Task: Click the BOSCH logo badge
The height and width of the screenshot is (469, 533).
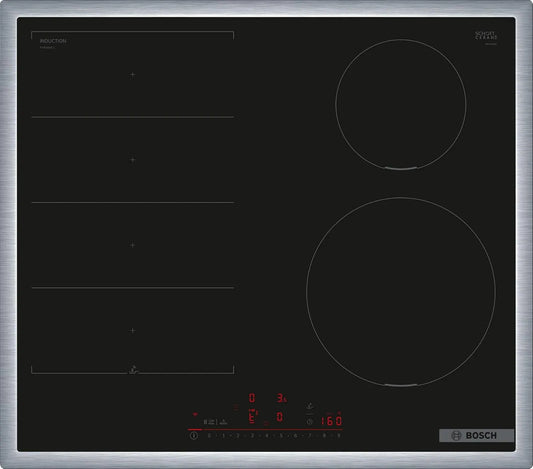Action: click(476, 435)
